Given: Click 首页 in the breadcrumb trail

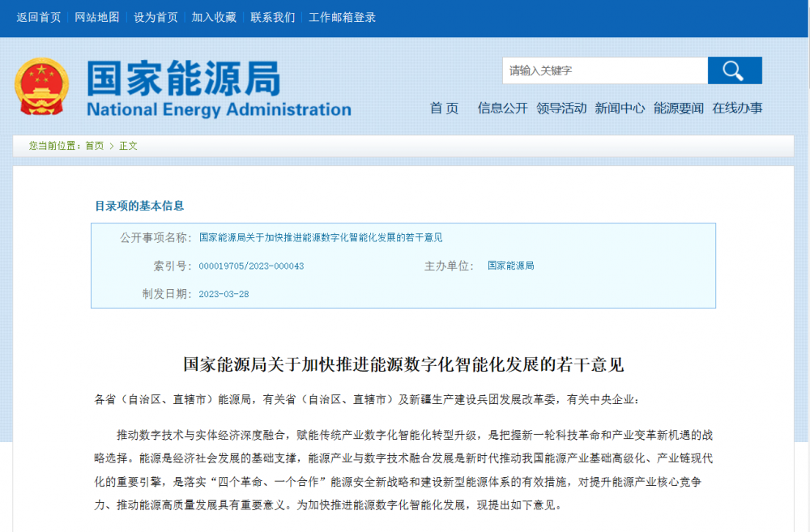Looking at the screenshot, I should click(95, 146).
